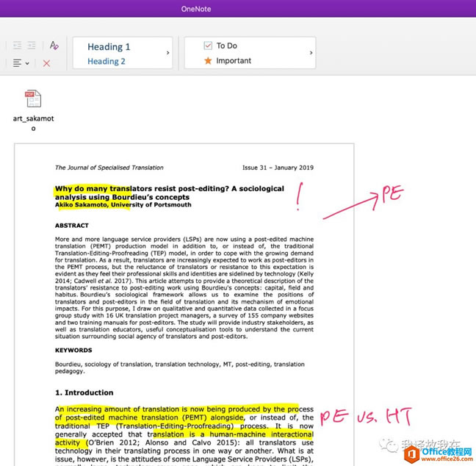The width and height of the screenshot is (476, 466).
Task: Open the art_sakamoto PDF attachment
Action: tap(33, 98)
